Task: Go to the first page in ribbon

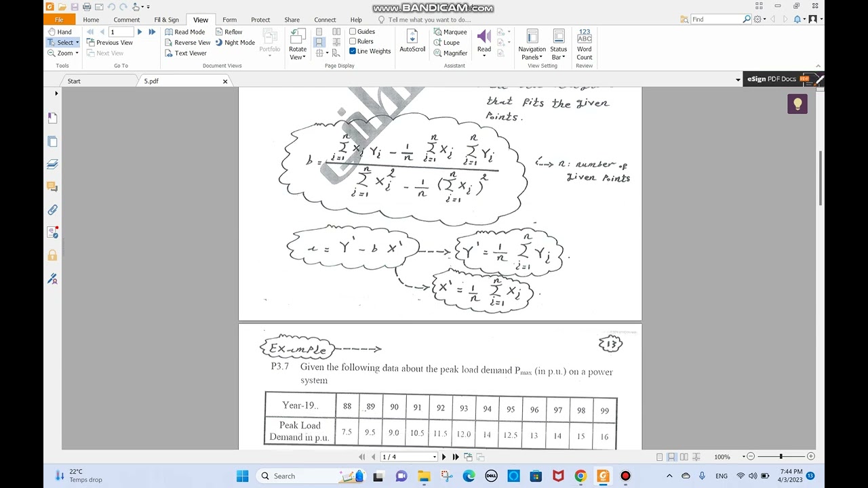Action: 90,32
